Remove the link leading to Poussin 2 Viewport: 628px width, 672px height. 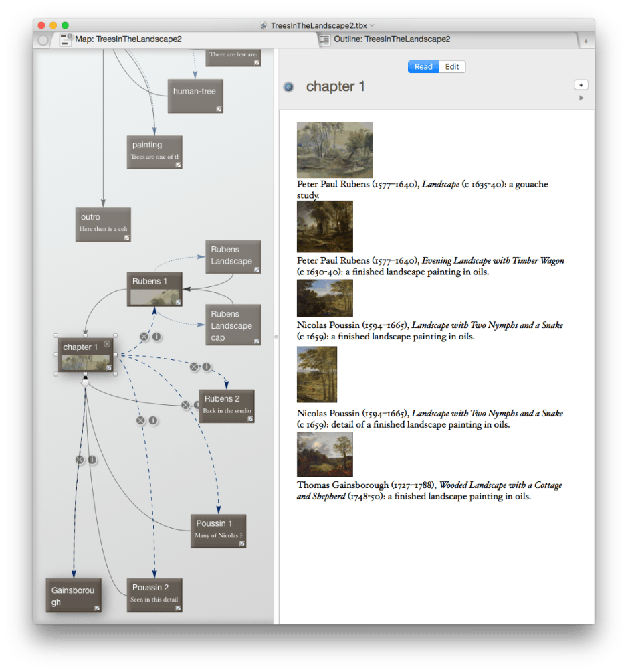point(140,420)
